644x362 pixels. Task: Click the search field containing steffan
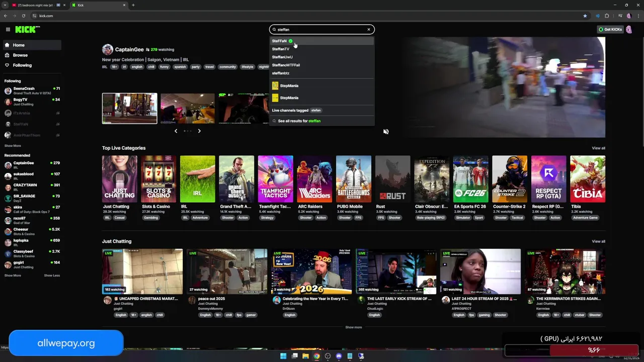(322, 30)
